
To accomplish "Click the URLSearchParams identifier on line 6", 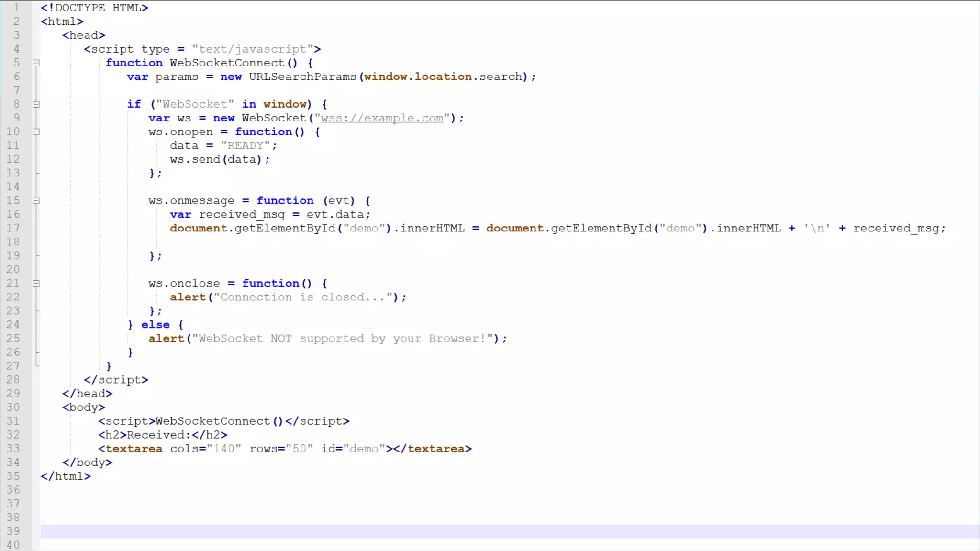I will 302,77.
